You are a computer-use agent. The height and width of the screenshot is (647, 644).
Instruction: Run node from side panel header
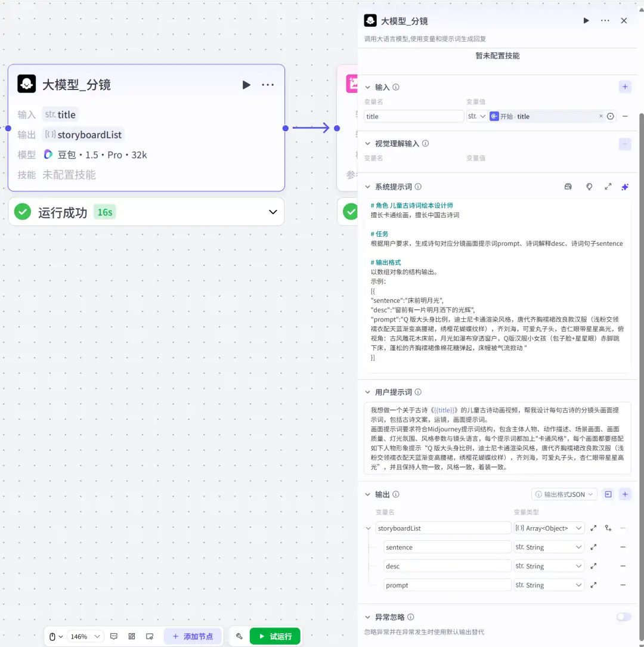(x=586, y=21)
